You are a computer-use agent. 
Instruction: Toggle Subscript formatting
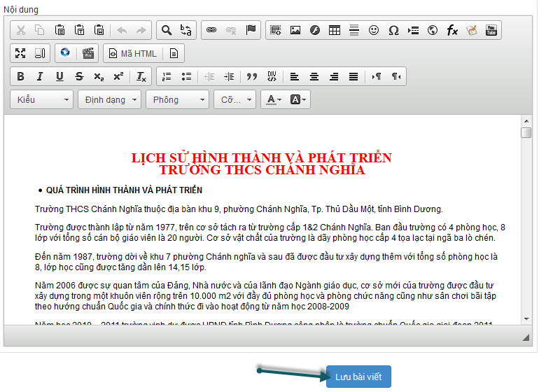99,76
